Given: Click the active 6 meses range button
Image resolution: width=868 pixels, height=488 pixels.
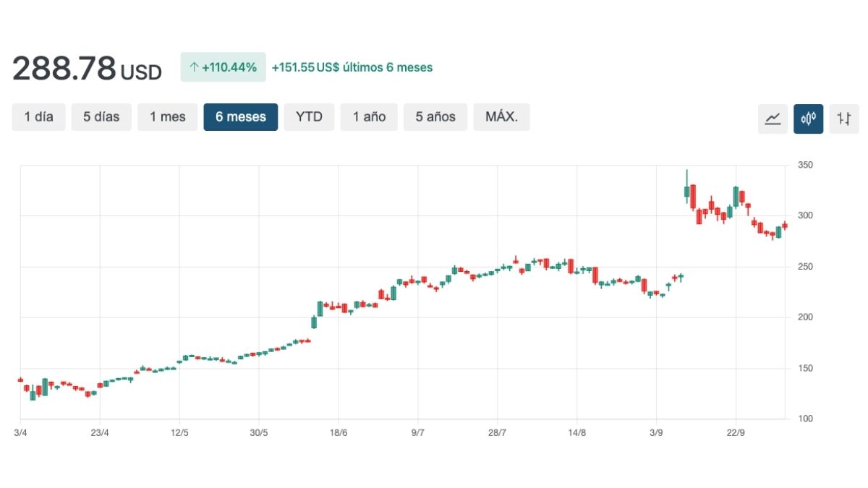Looking at the screenshot, I should [240, 116].
